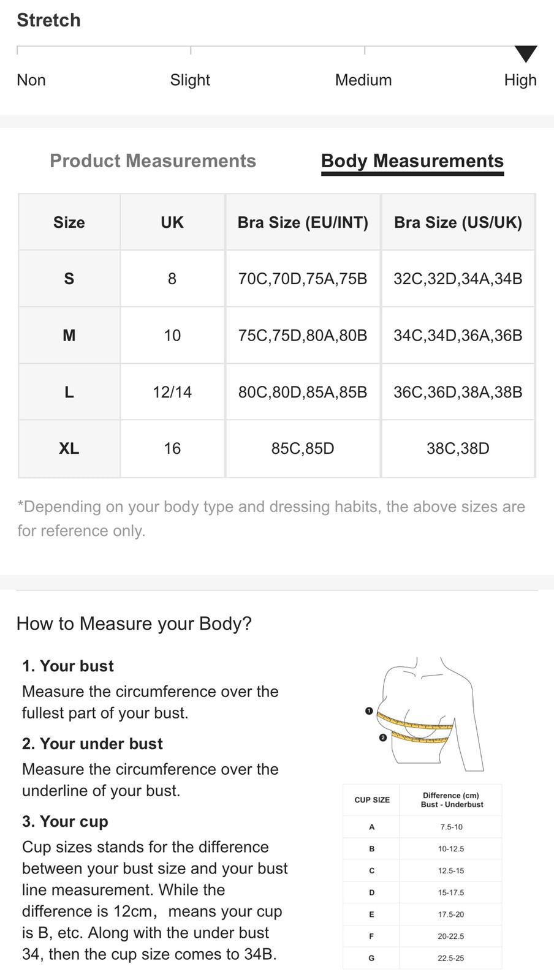
Task: Click the Bra Size (US/UK) column header
Action: pyautogui.click(x=458, y=222)
